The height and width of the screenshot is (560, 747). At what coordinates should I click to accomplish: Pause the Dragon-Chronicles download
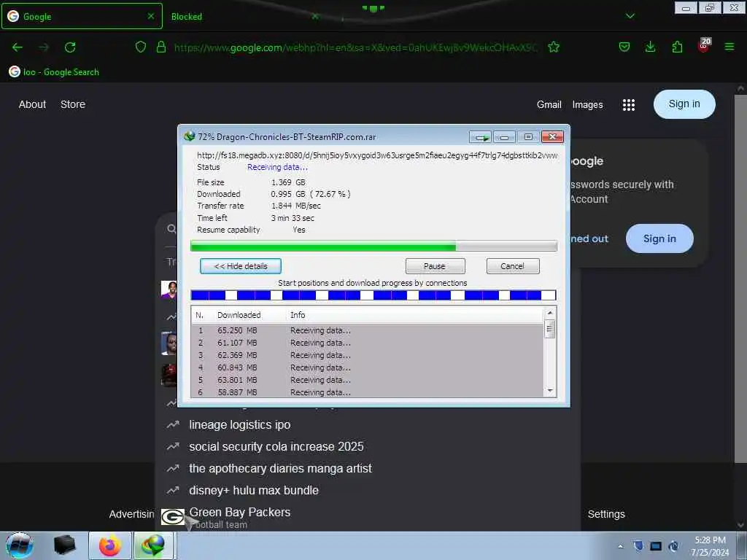(435, 266)
